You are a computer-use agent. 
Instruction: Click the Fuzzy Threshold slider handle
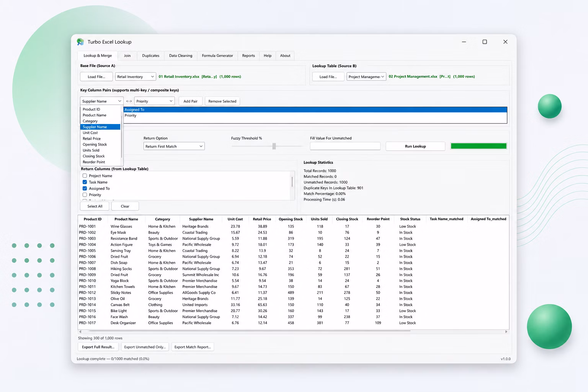274,146
